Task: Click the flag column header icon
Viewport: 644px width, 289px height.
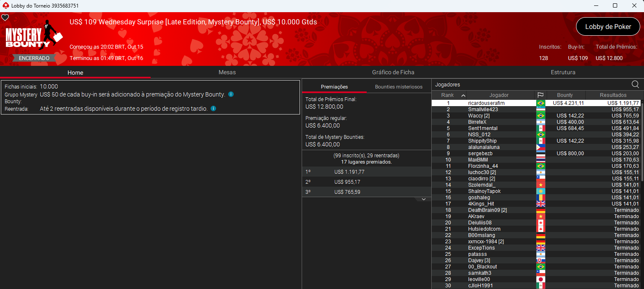Action: point(540,95)
